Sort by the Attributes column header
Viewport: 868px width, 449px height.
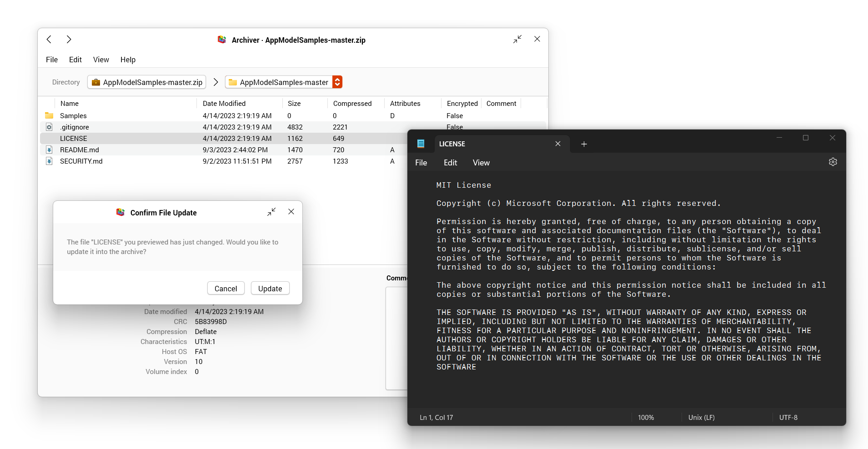[405, 104]
